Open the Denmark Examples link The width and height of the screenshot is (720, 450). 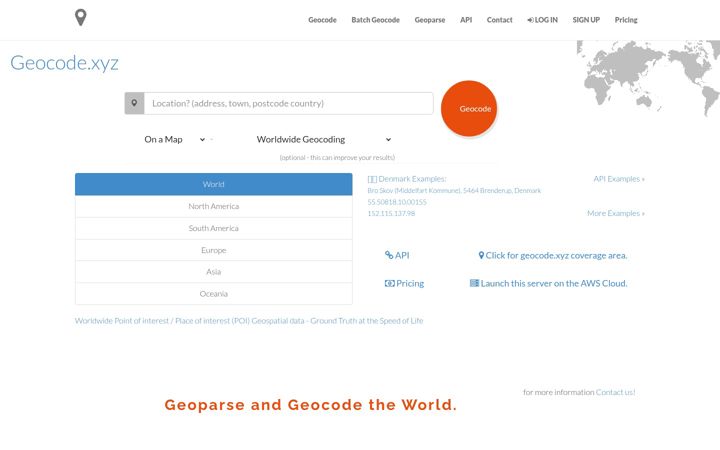point(407,179)
